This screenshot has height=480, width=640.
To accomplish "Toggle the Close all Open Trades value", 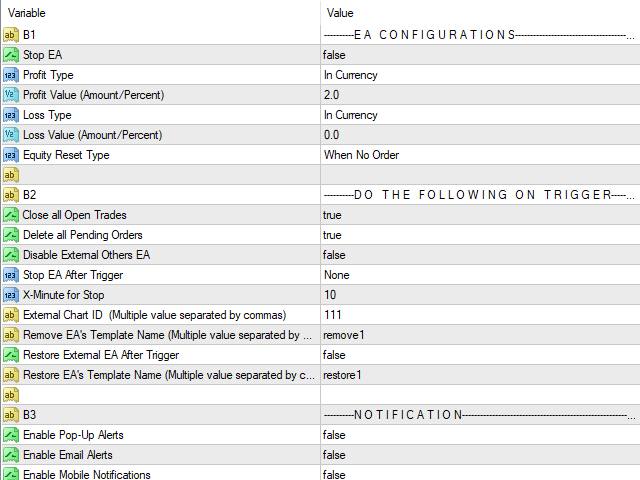I will click(x=333, y=215).
